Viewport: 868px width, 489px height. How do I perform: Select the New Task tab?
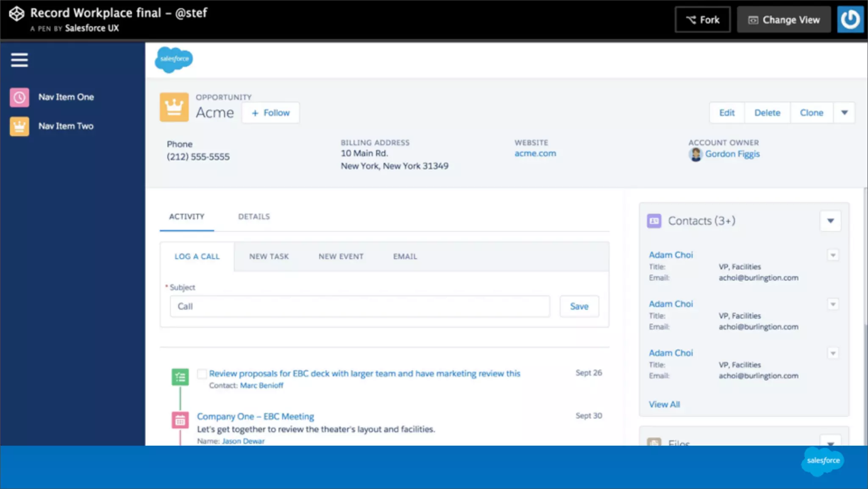click(269, 257)
